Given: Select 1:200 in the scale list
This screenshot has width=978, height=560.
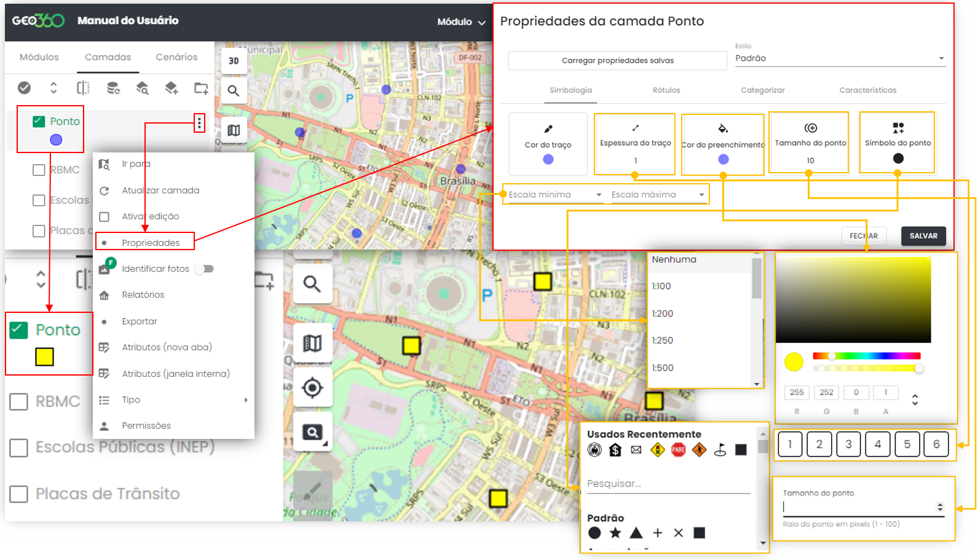Looking at the screenshot, I should point(700,314).
